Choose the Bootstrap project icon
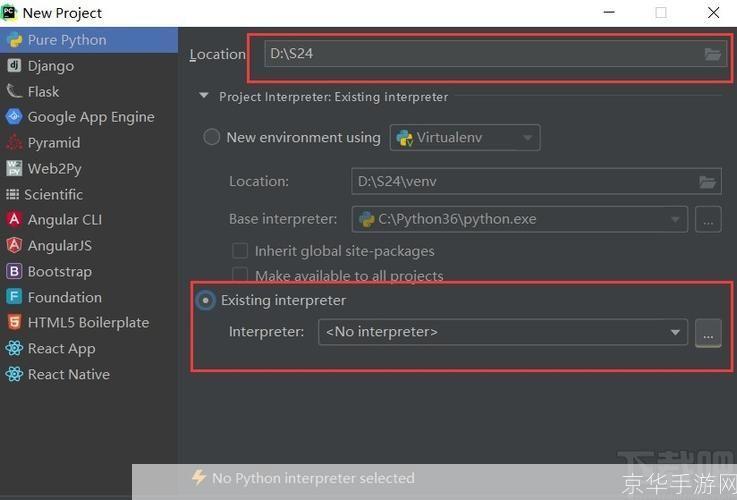The image size is (737, 500). [14, 271]
